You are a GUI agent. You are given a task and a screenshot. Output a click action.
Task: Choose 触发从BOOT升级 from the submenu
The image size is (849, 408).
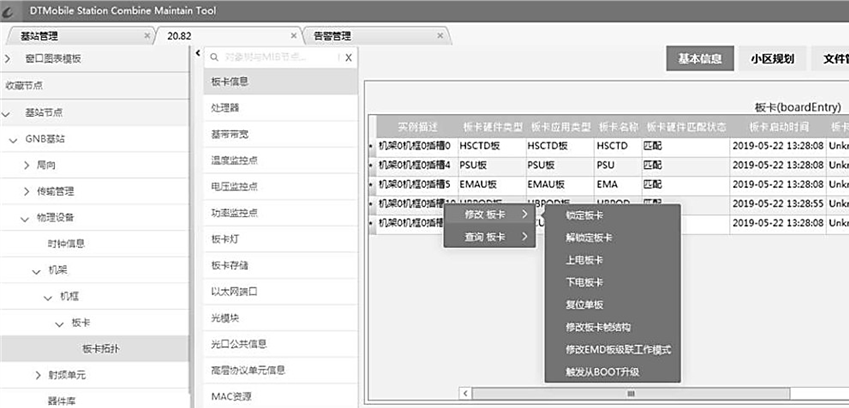click(x=612, y=372)
